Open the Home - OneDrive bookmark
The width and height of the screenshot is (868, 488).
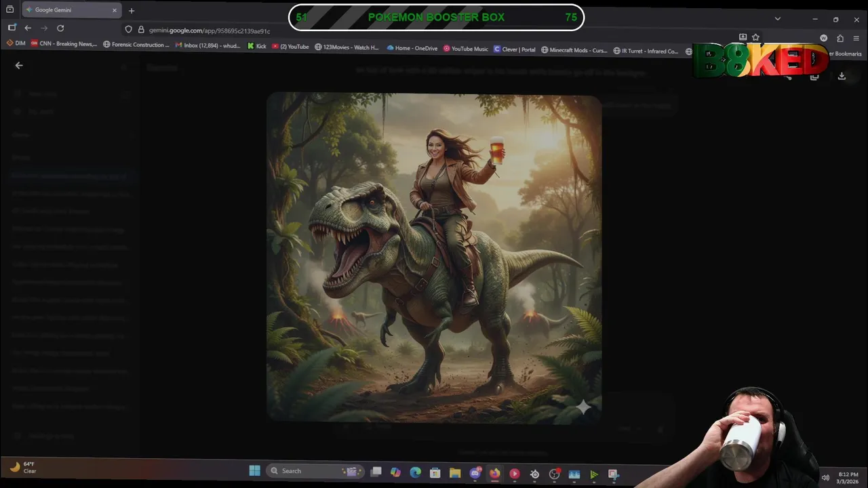tap(412, 48)
